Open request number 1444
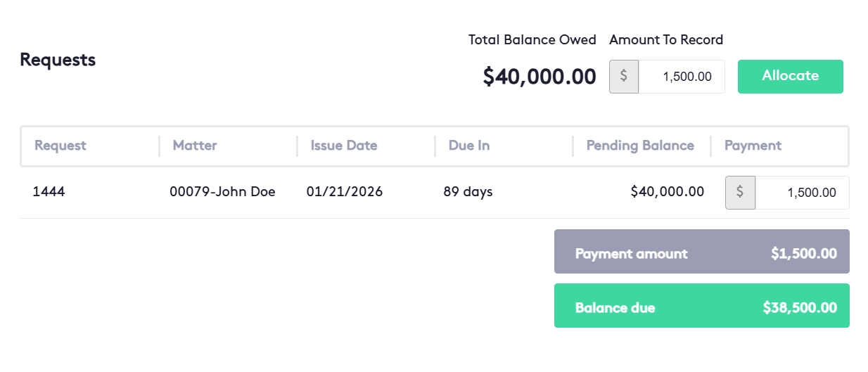This screenshot has width=868, height=372. tap(49, 191)
